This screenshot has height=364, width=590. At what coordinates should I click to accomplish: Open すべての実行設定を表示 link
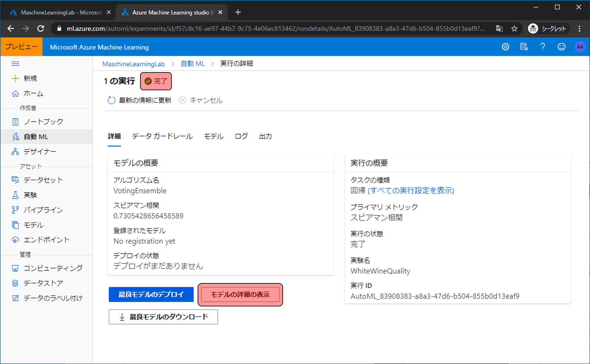coord(410,191)
